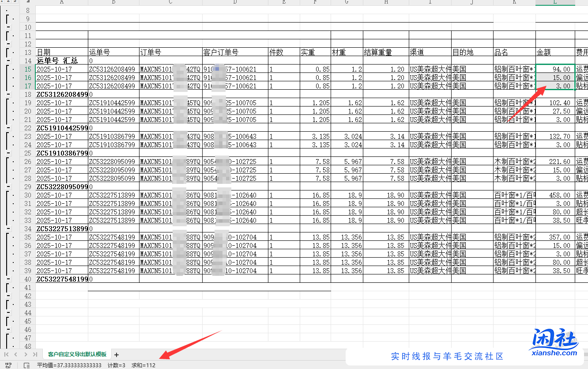Screen dimensions: 588x369
Task: Show outline level 1 only
Action: tap(3, 1)
